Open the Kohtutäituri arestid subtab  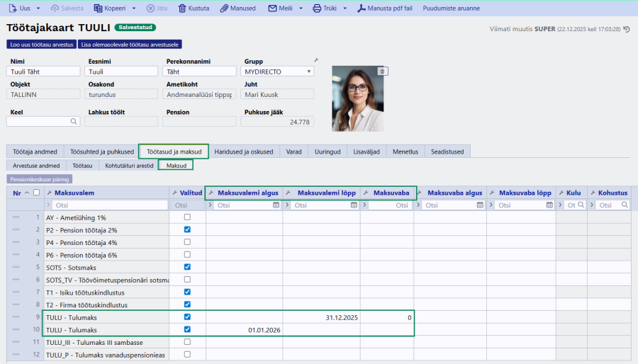(x=128, y=165)
